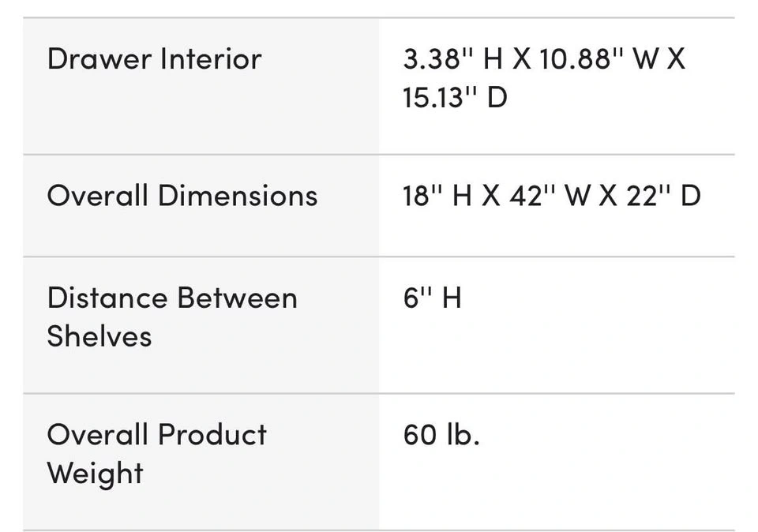Click the Distance Between Shelves value cell
Viewport: 758px width, 532px height.
[x=557, y=325]
